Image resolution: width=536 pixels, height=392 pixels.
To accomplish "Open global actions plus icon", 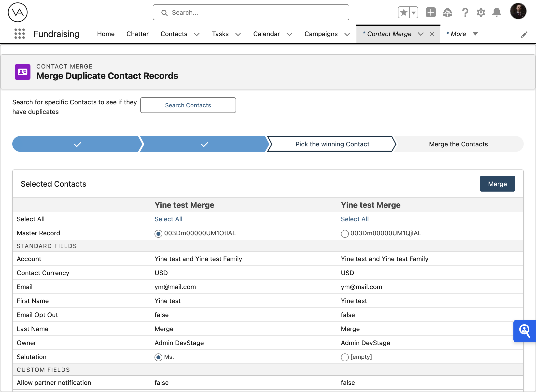I will point(431,12).
